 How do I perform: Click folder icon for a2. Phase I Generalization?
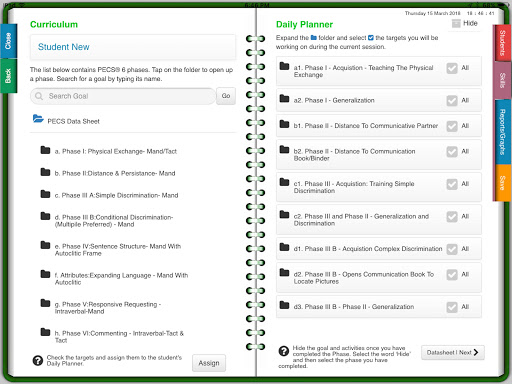[x=284, y=99]
